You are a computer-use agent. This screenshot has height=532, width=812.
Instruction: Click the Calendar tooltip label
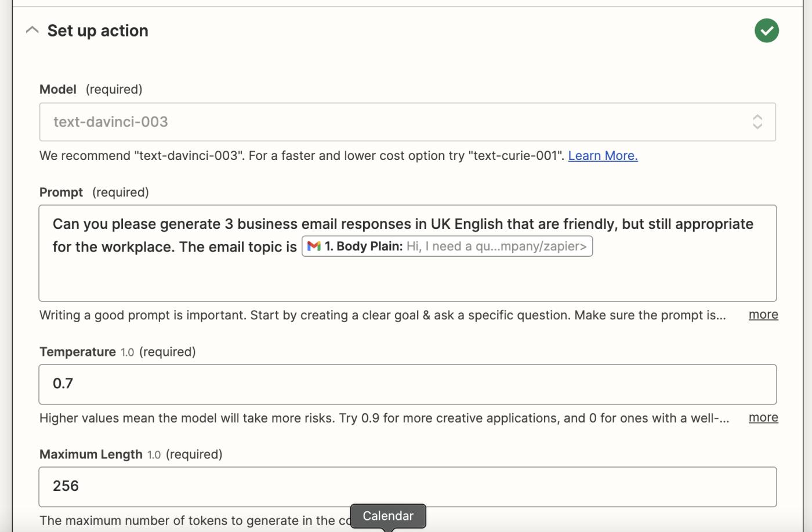point(388,516)
